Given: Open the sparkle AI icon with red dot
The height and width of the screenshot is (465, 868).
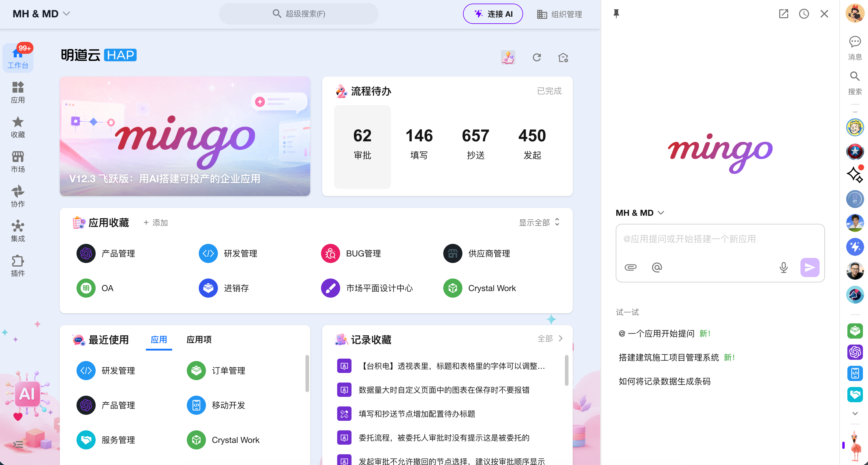Looking at the screenshot, I should coord(855,175).
